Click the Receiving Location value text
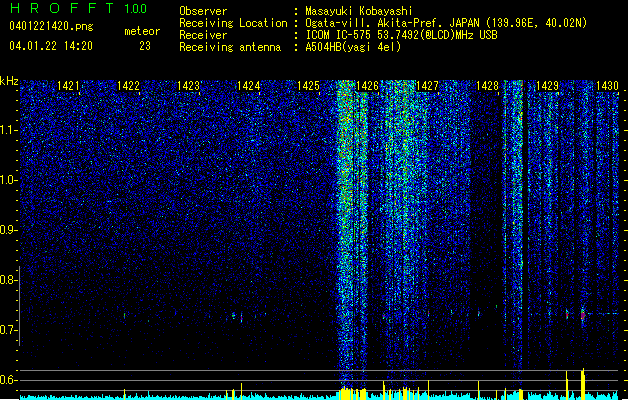Screen dimensions: 629x400 point(446,23)
